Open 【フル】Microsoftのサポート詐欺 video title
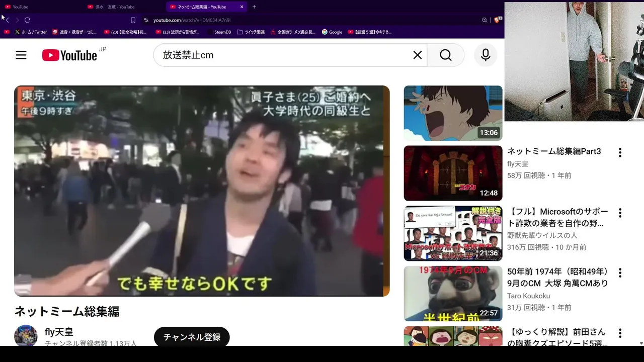 tap(557, 217)
